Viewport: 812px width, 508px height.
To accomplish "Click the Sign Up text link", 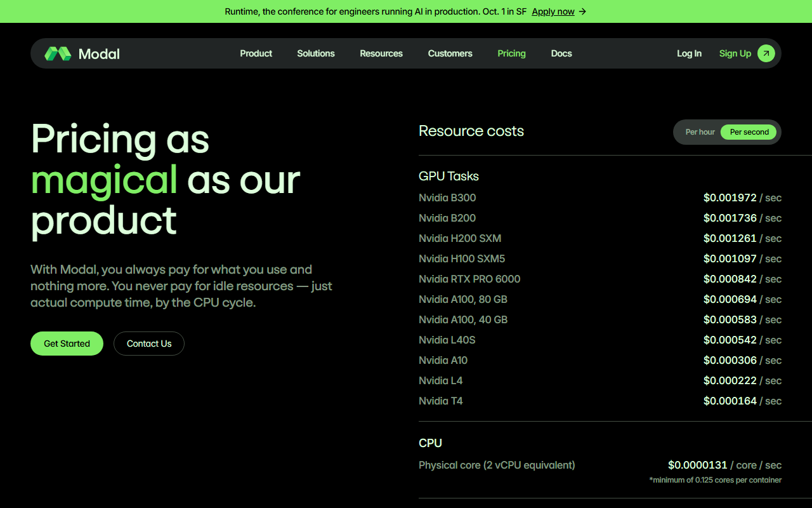I will click(x=735, y=53).
